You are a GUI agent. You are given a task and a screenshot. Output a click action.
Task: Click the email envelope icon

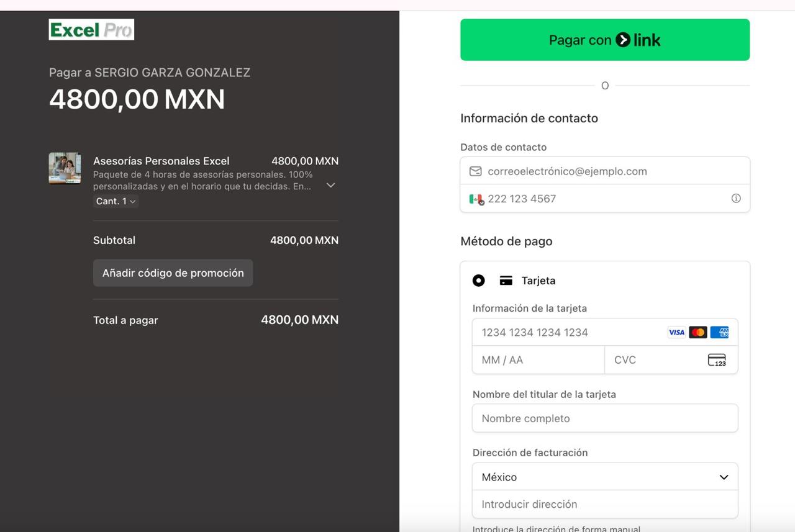pos(475,171)
